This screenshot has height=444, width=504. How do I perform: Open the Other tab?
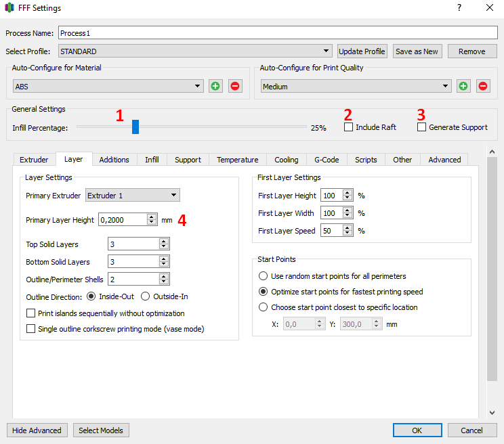point(402,160)
